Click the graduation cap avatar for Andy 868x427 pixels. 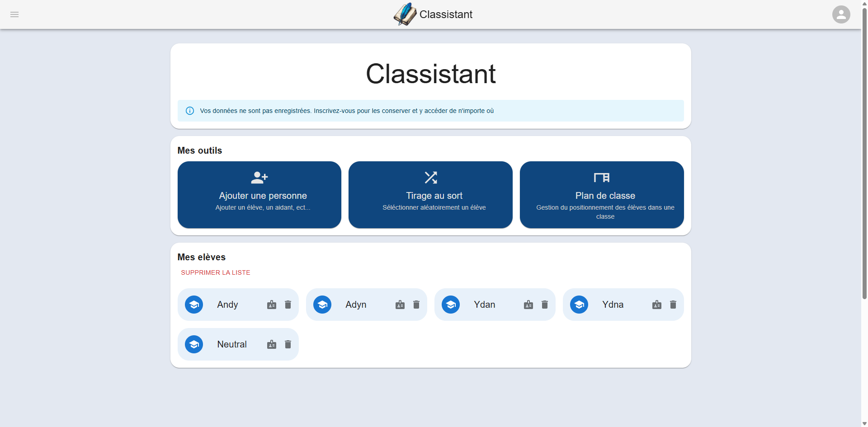tap(194, 305)
